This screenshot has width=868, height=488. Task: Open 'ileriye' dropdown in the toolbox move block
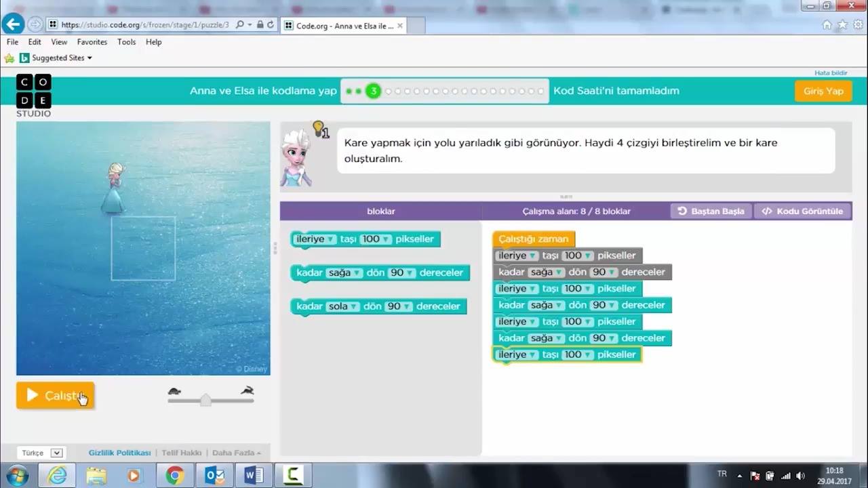click(315, 239)
